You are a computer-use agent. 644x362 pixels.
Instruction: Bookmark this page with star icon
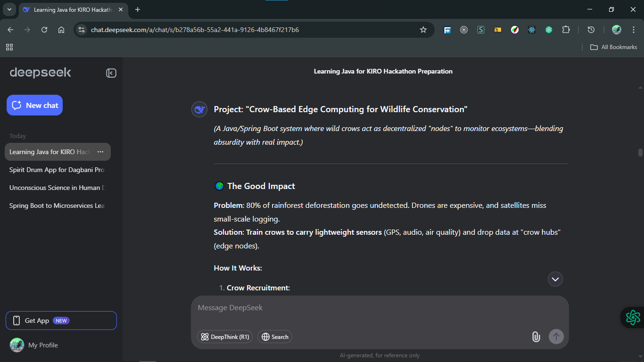[423, 30]
